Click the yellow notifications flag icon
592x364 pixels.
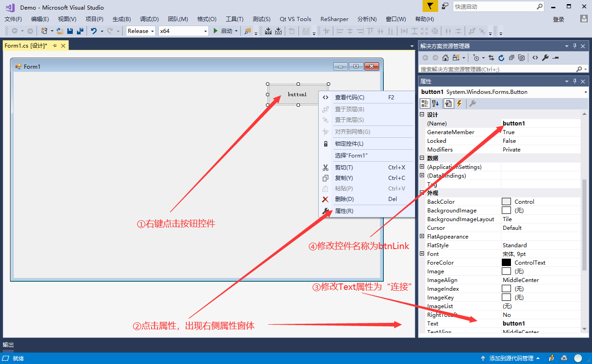click(430, 6)
